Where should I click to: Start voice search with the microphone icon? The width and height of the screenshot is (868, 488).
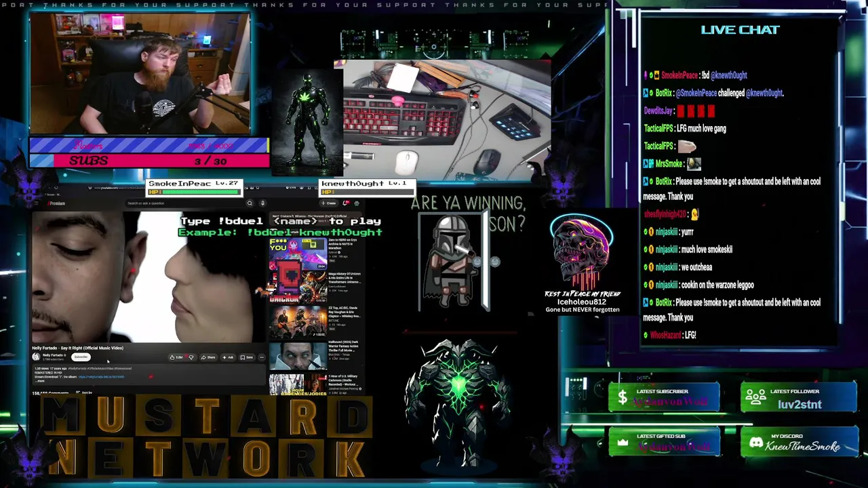(262, 203)
